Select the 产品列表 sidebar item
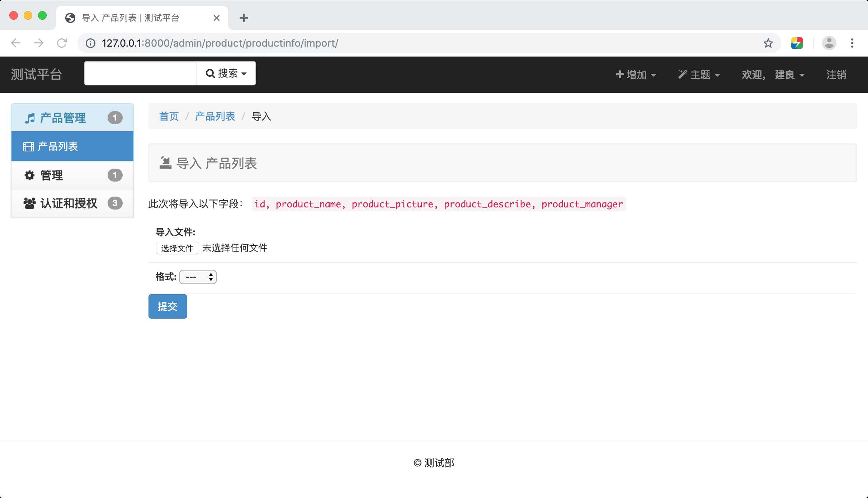Image resolution: width=868 pixels, height=498 pixels. point(72,146)
